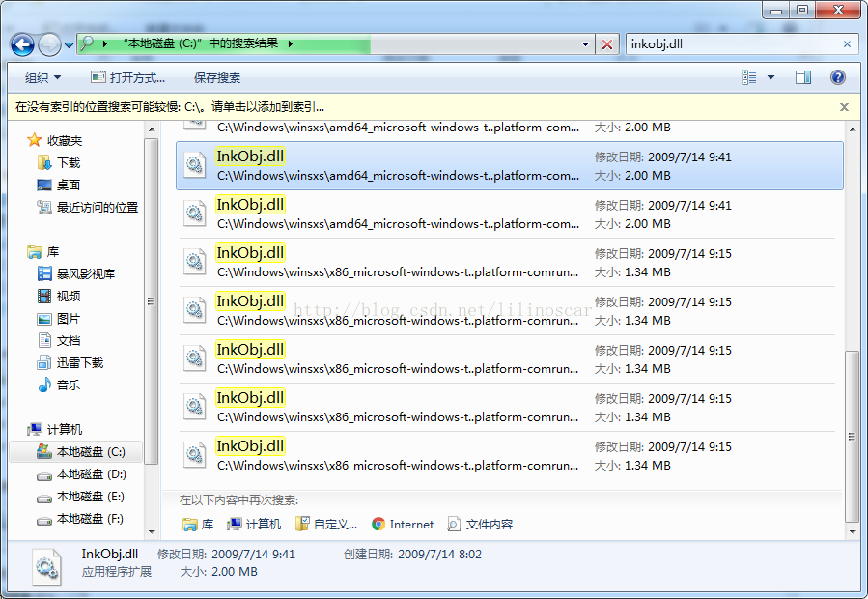Open the recent pages dropdown arrow
868x599 pixels.
tap(69, 45)
